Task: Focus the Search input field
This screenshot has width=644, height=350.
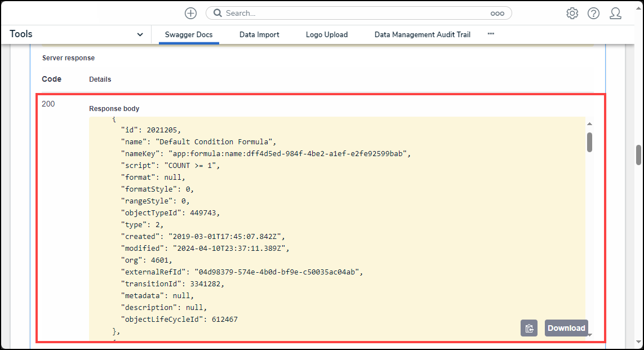Action: [355, 13]
